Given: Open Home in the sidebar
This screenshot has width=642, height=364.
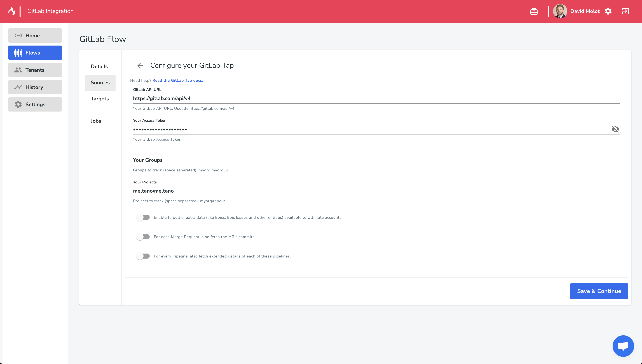Looking at the screenshot, I should pyautogui.click(x=35, y=36).
